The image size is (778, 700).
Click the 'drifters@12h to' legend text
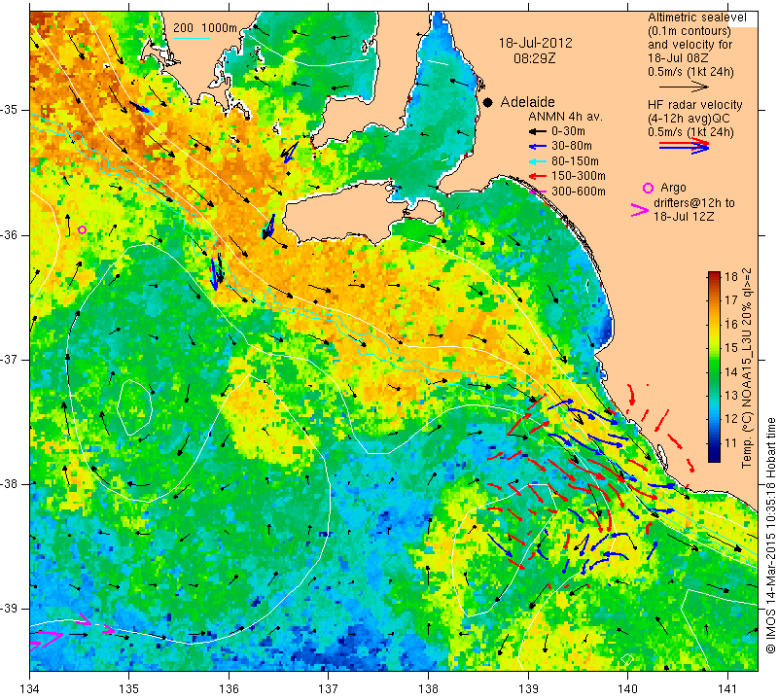click(694, 203)
